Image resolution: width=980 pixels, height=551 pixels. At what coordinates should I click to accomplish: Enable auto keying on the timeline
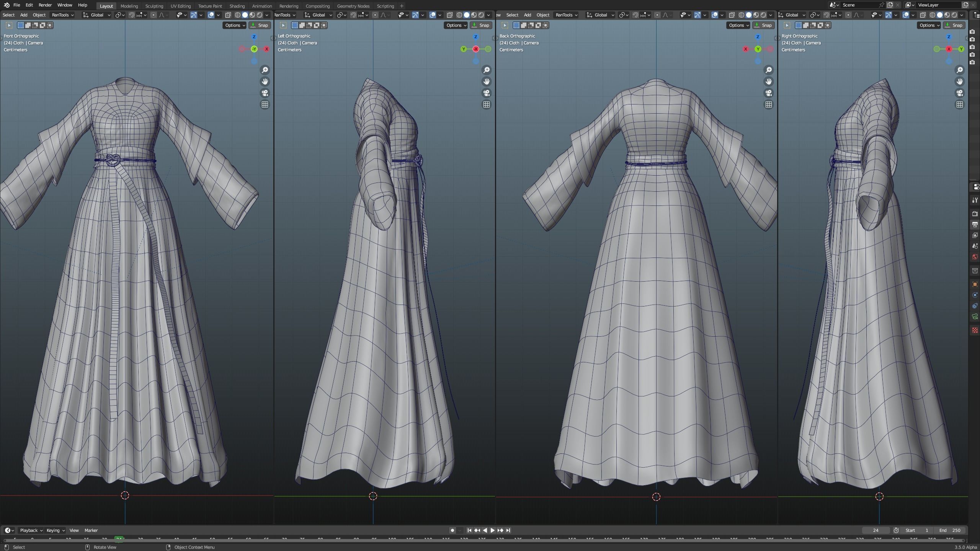[452, 530]
